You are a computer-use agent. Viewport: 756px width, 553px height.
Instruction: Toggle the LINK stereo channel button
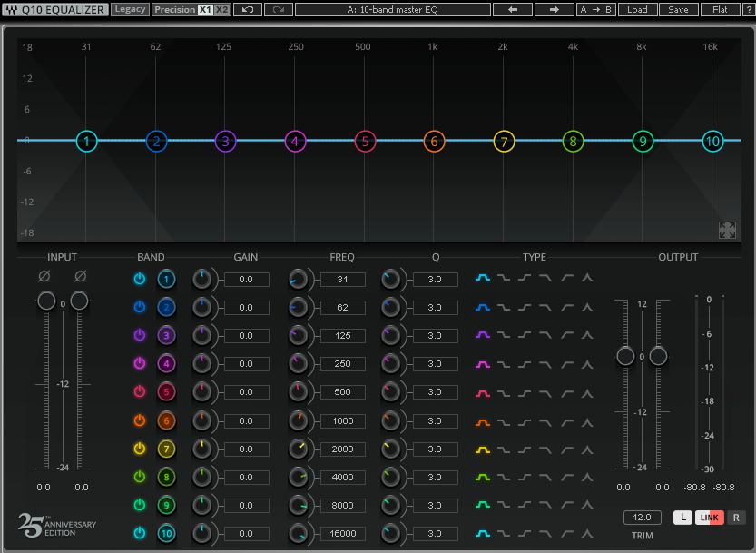pos(709,518)
